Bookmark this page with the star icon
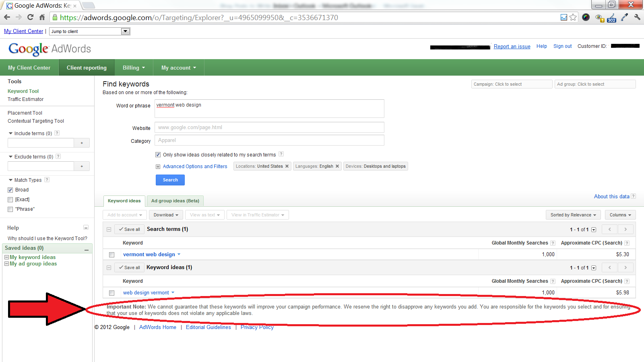644x362 pixels. coord(573,17)
